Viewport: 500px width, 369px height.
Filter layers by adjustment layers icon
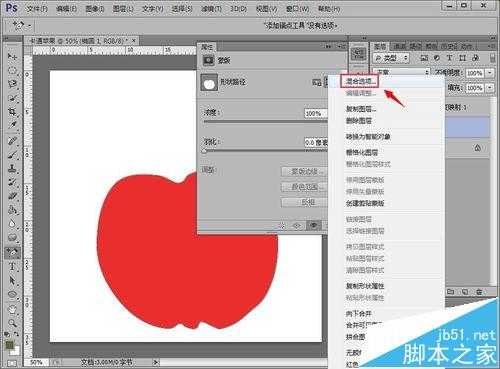[x=437, y=58]
